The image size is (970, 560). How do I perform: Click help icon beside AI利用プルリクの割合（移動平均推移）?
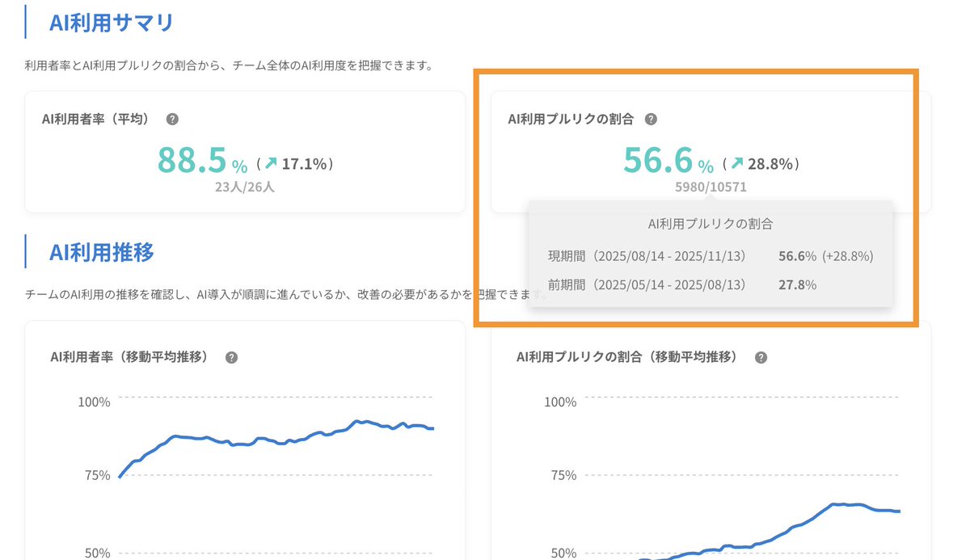pyautogui.click(x=760, y=357)
